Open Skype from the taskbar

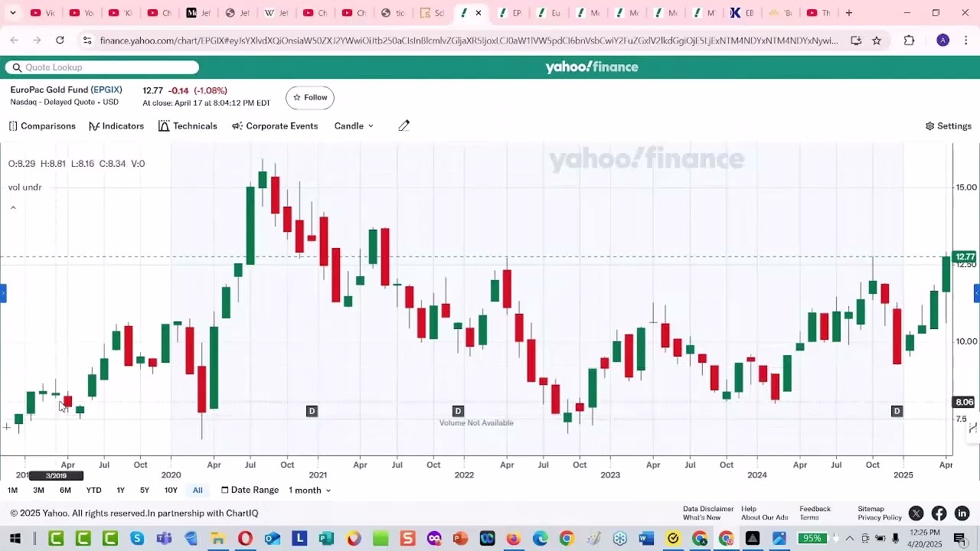[x=137, y=539]
